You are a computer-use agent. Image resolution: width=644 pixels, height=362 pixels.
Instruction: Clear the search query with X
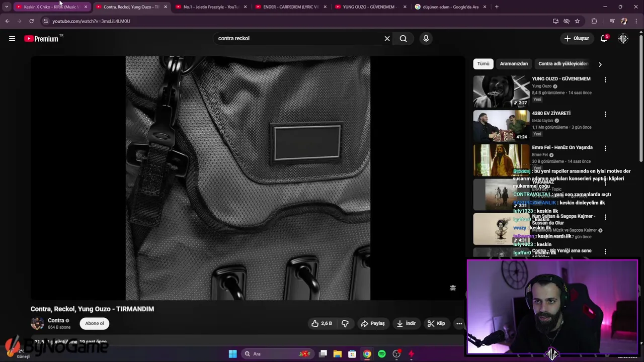pos(387,38)
